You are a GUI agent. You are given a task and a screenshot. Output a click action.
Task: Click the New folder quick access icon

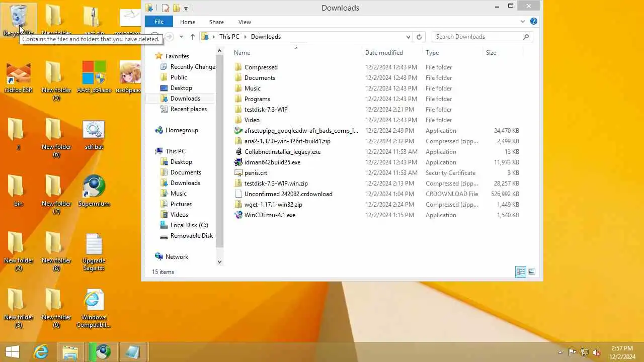(176, 8)
